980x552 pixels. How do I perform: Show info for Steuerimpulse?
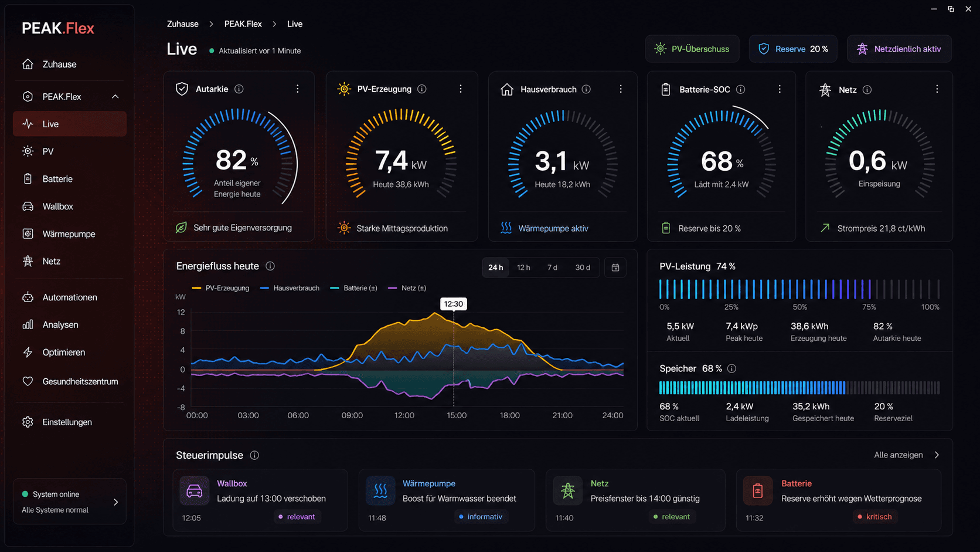pos(254,455)
